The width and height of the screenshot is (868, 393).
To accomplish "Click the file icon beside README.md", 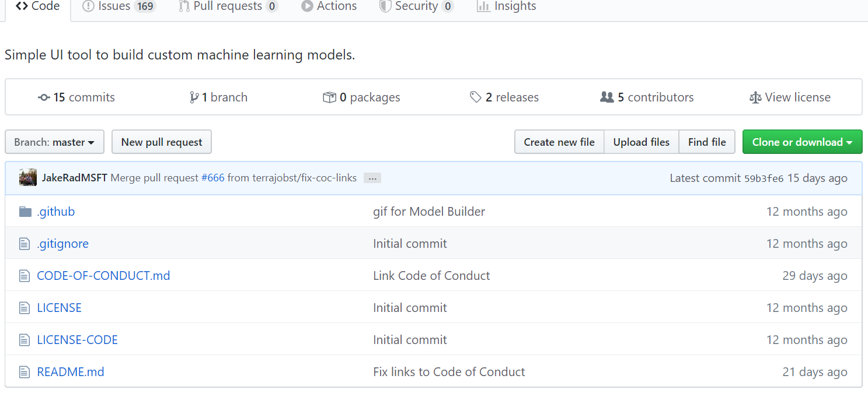I will pyautogui.click(x=24, y=371).
